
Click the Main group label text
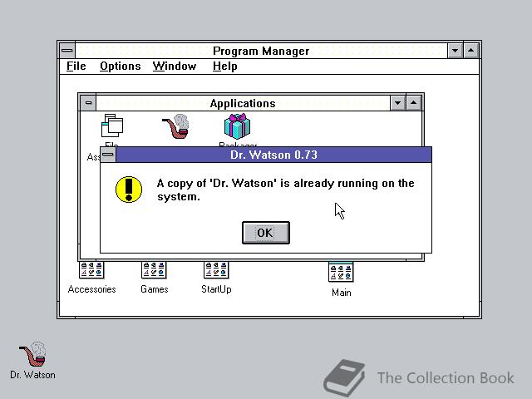coord(342,293)
